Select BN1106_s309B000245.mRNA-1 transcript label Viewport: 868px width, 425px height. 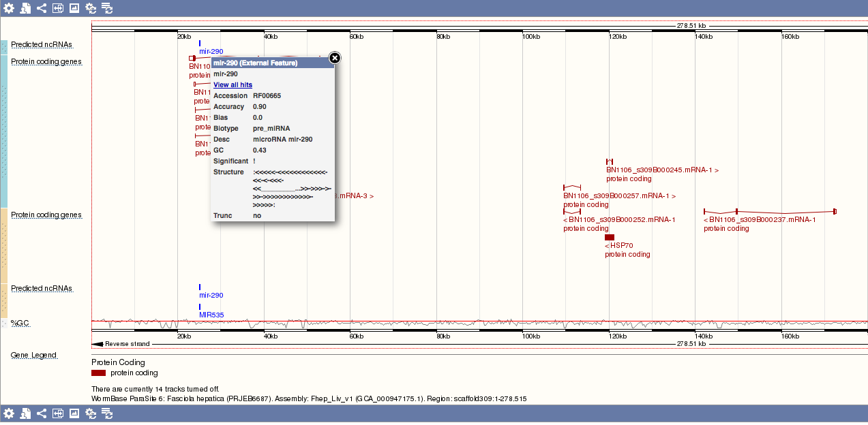(662, 170)
